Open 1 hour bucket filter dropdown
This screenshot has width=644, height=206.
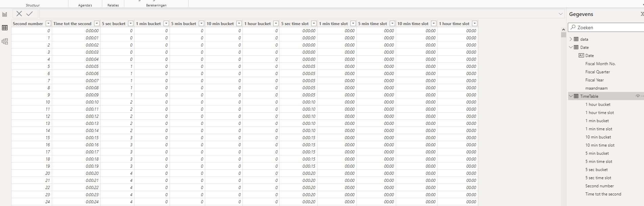[x=276, y=23]
